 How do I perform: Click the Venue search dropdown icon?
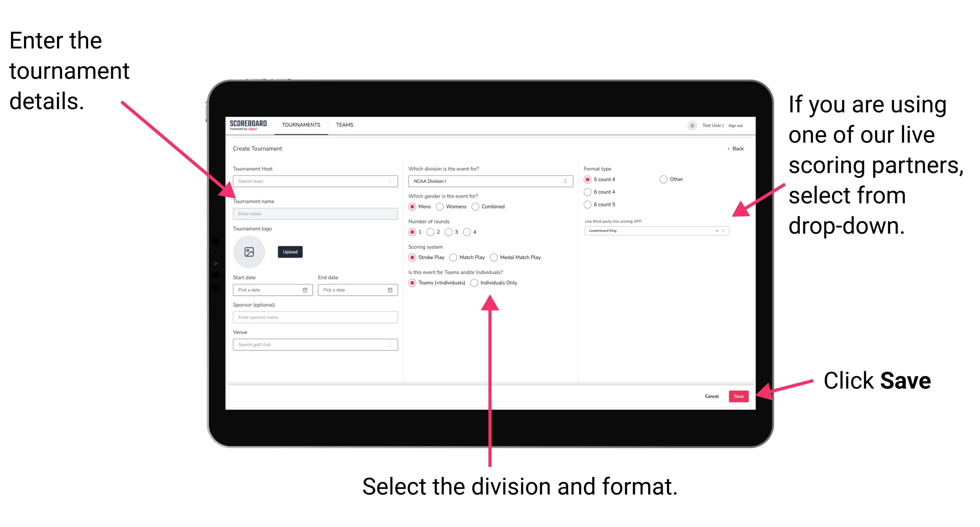tap(390, 345)
